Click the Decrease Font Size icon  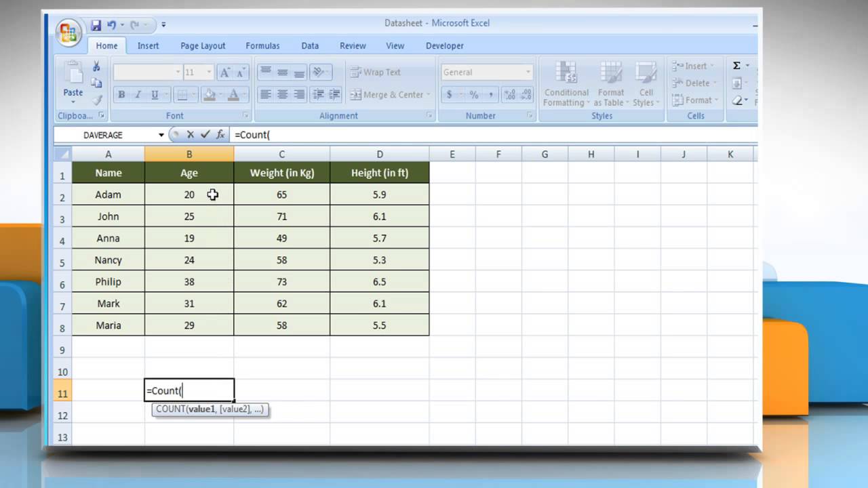[x=241, y=72]
